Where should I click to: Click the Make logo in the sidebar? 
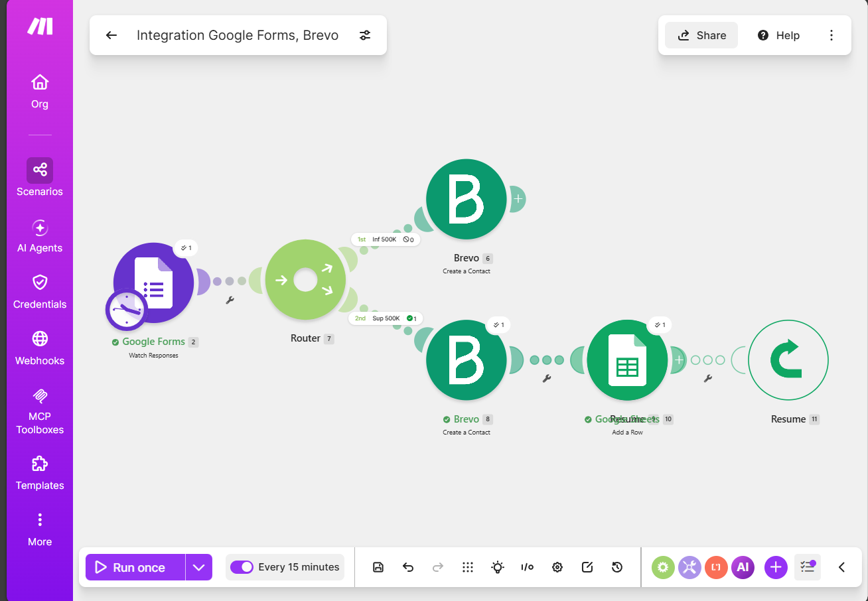(40, 27)
